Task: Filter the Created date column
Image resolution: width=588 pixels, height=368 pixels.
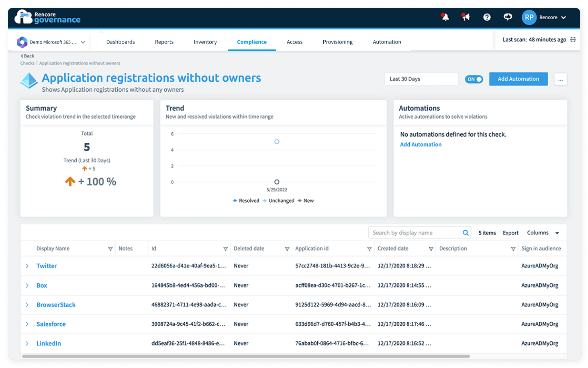Action: tap(431, 249)
